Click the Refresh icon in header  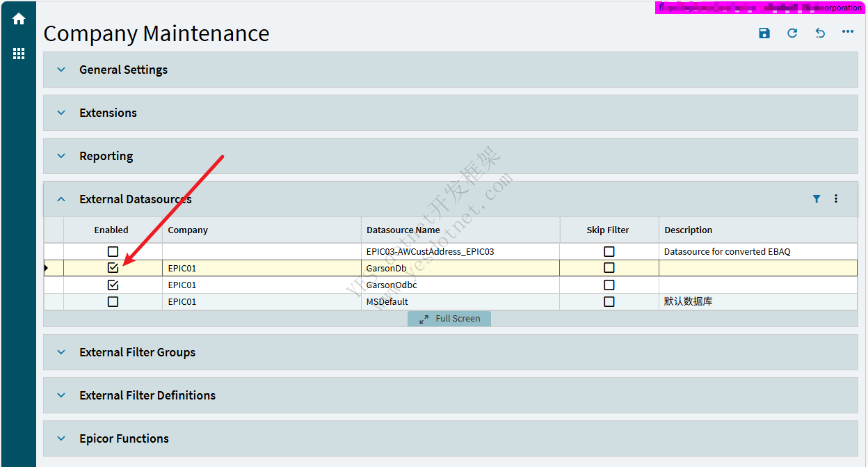pyautogui.click(x=792, y=33)
